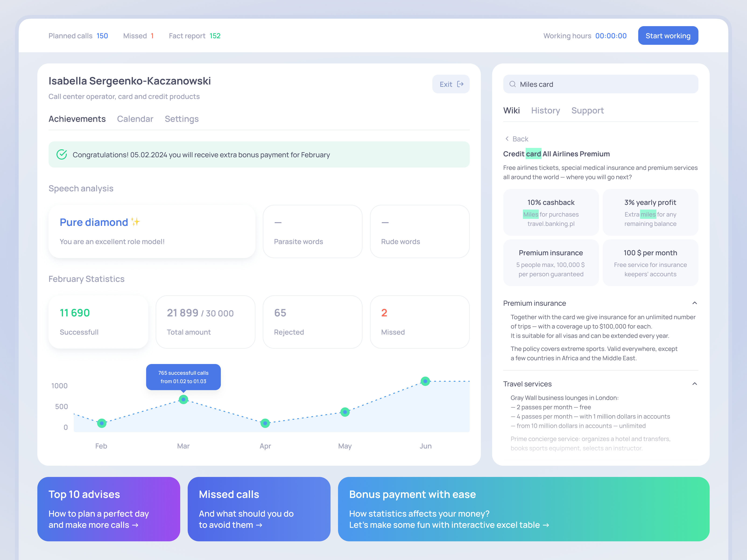
Task: Click the 765 successful calls tooltip
Action: [x=183, y=377]
